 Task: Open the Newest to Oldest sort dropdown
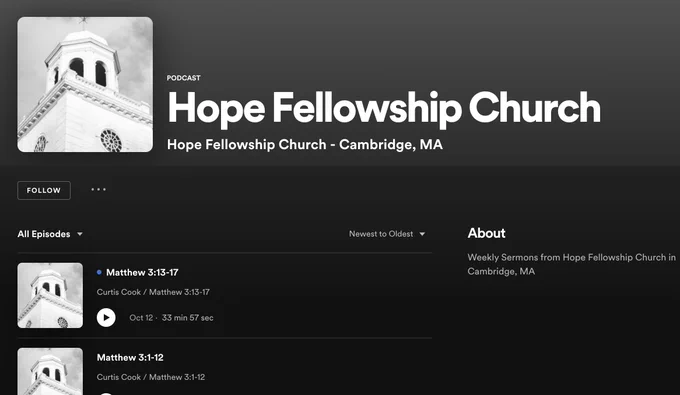click(387, 234)
